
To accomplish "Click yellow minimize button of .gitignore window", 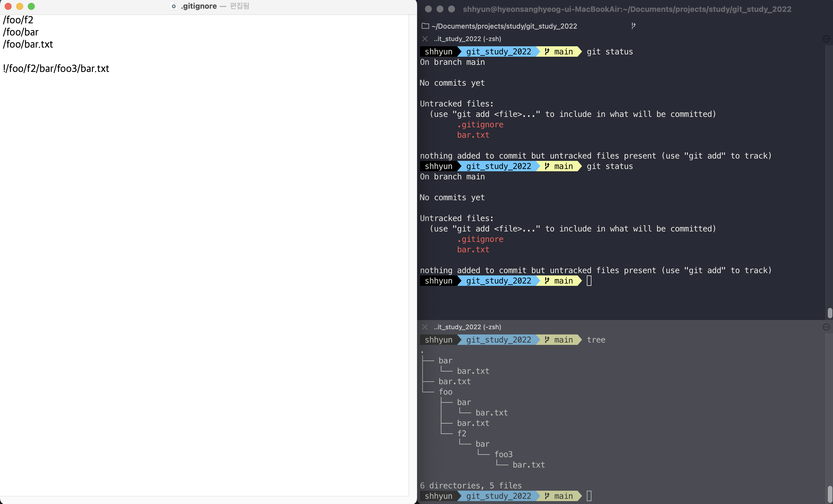I will tap(20, 6).
